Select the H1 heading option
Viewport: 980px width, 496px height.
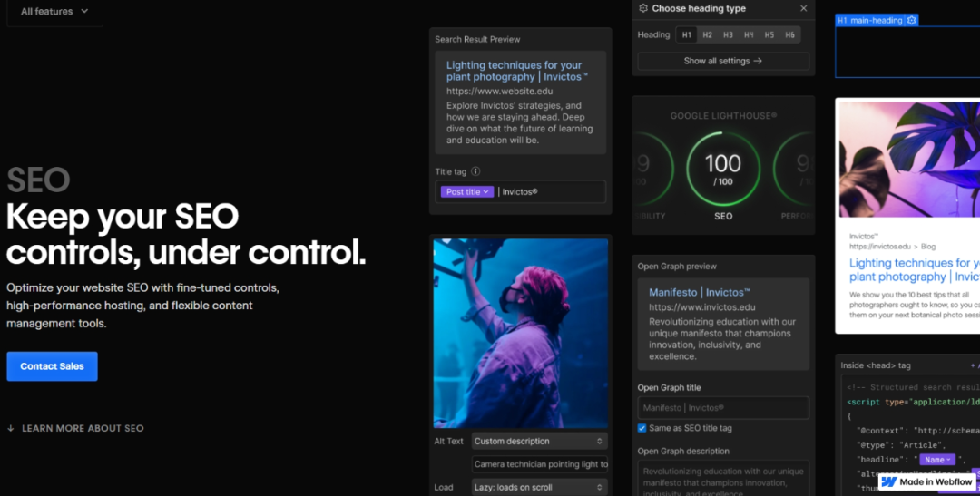[687, 35]
